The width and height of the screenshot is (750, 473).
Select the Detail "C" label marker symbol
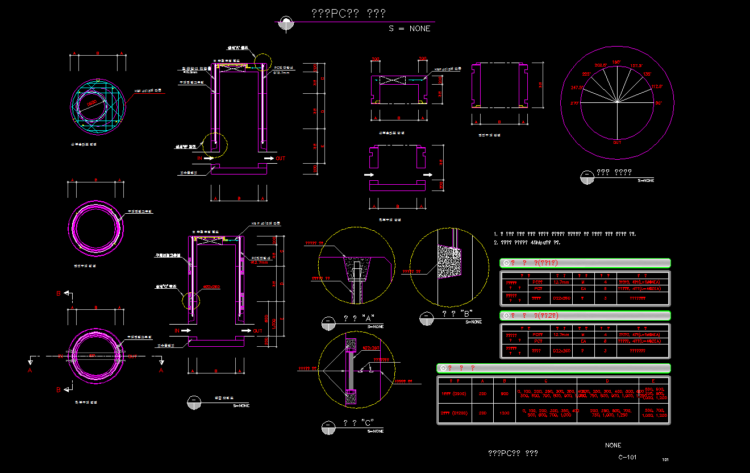[327, 427]
